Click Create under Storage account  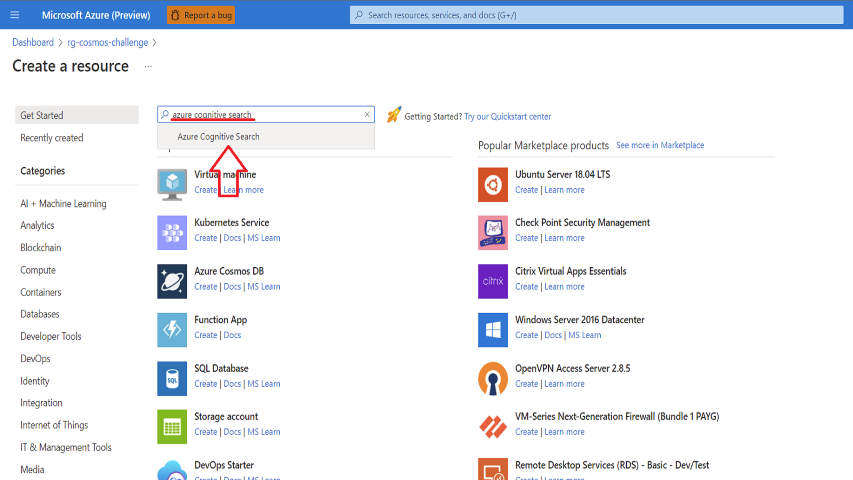point(206,432)
